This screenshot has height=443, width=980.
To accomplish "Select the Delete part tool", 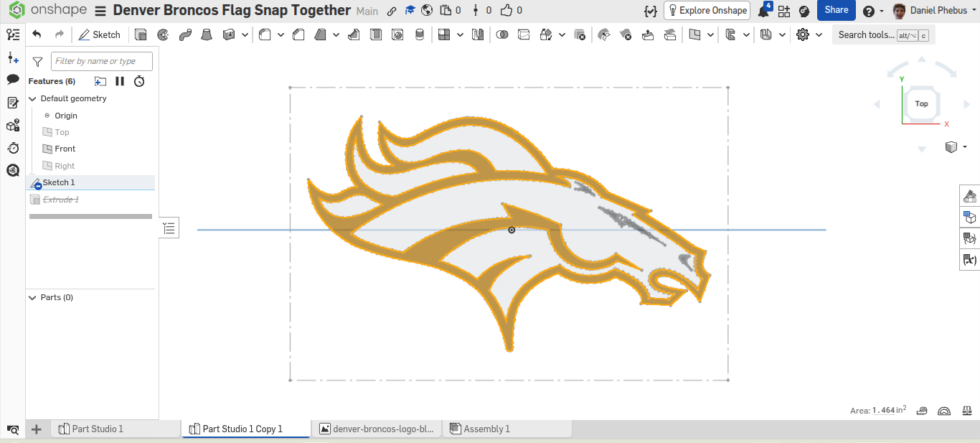I will (x=580, y=34).
